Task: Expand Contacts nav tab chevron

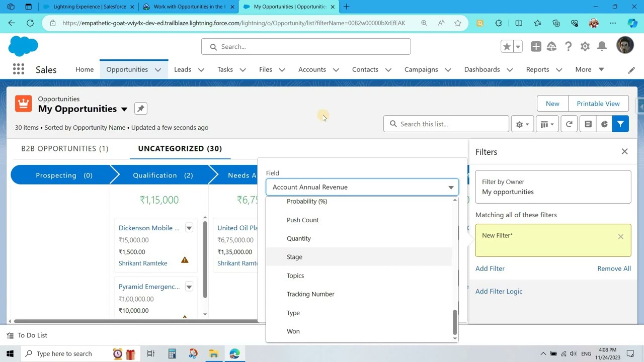Action: tap(388, 70)
